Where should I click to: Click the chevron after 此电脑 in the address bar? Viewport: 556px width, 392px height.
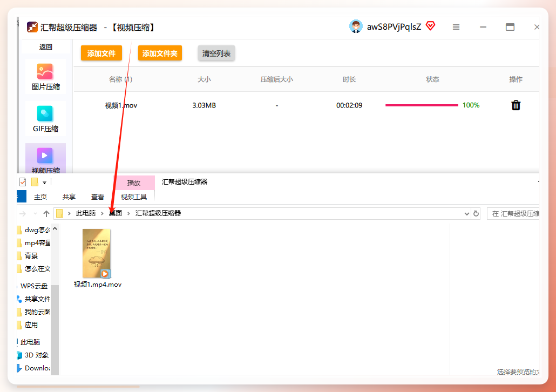[x=102, y=213]
